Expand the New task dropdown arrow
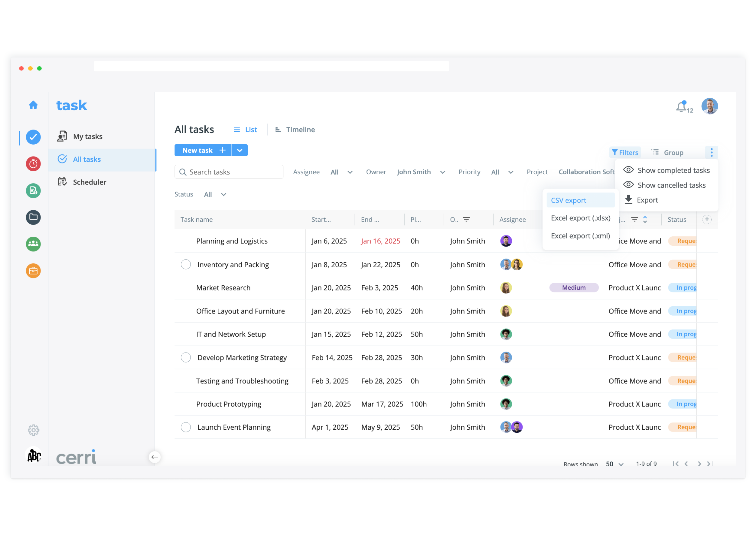756x555 pixels. click(x=240, y=150)
